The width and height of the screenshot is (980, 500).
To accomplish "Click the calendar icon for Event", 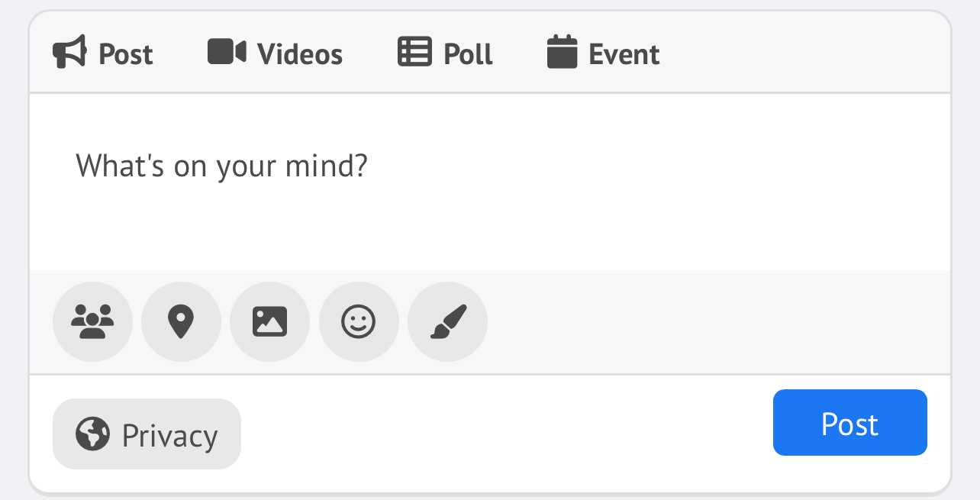I will 562,53.
